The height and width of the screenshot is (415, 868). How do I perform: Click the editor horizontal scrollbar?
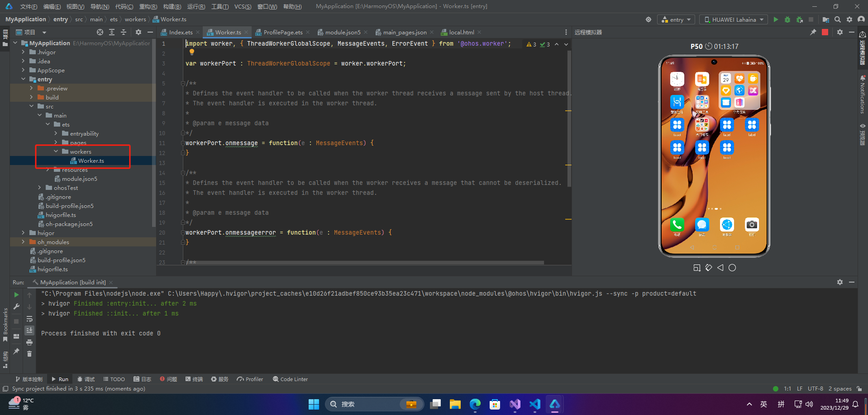[x=364, y=262]
